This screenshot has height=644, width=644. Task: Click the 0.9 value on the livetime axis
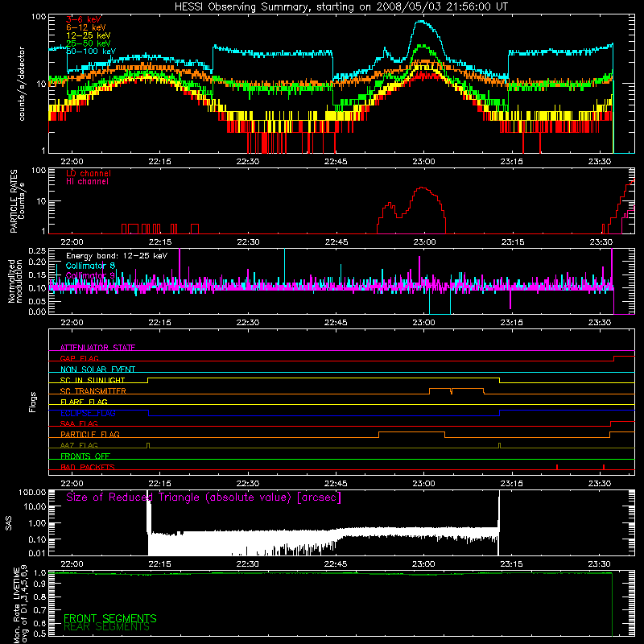(x=39, y=584)
